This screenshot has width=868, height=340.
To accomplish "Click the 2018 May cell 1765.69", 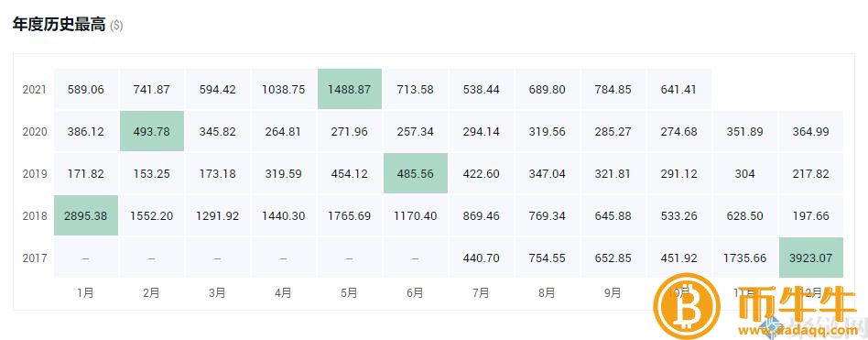I will click(x=349, y=215).
